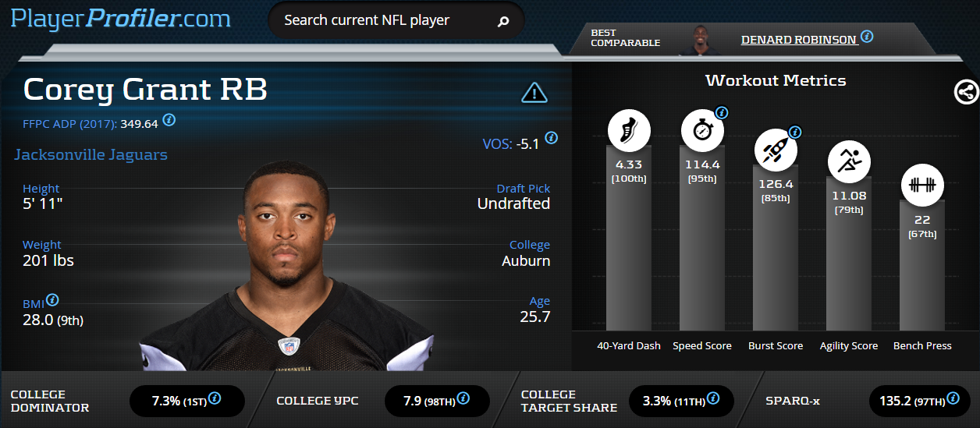Click the BMI info icon
The height and width of the screenshot is (428, 980).
point(52,300)
